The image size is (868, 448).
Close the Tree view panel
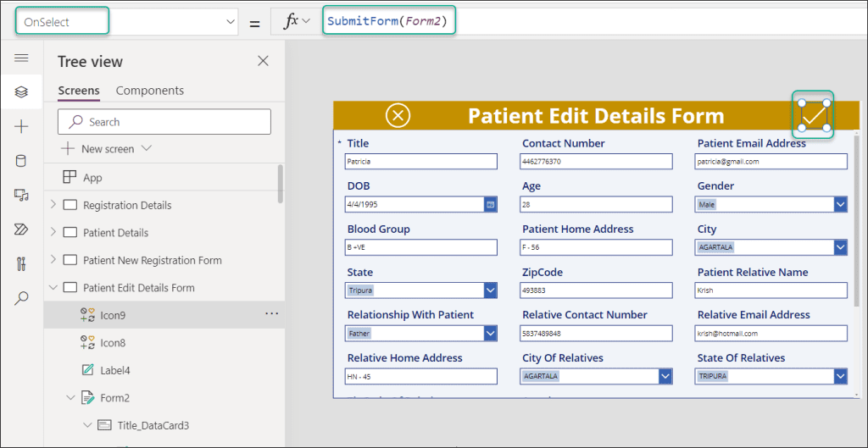click(x=264, y=61)
